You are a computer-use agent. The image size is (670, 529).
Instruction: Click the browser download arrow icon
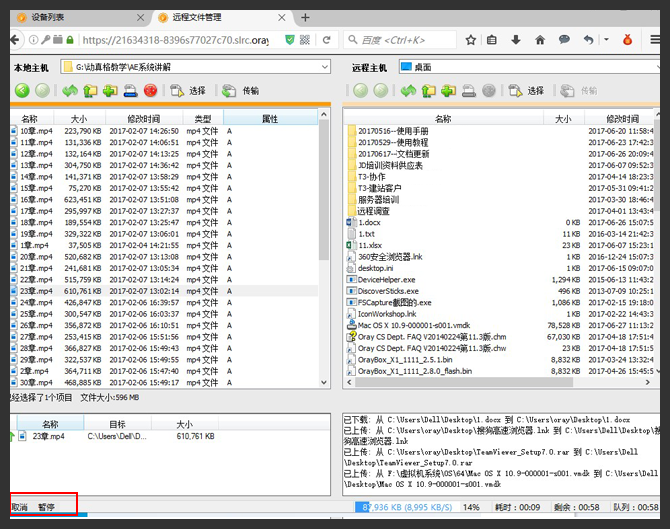click(x=515, y=40)
